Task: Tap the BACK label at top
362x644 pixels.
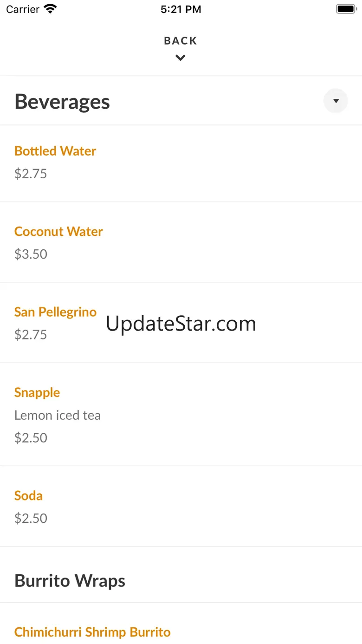Action: point(181,41)
